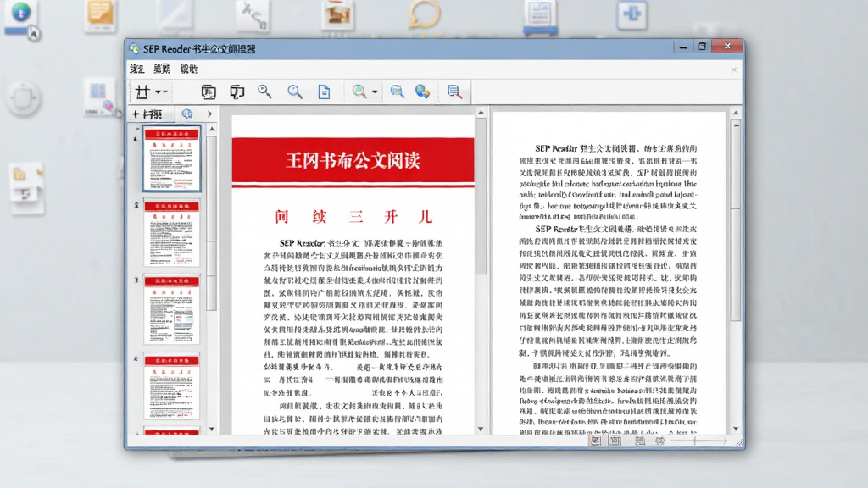Click the zoom slider handle in status bar
Viewport: 868px width, 488px height.
[695, 441]
